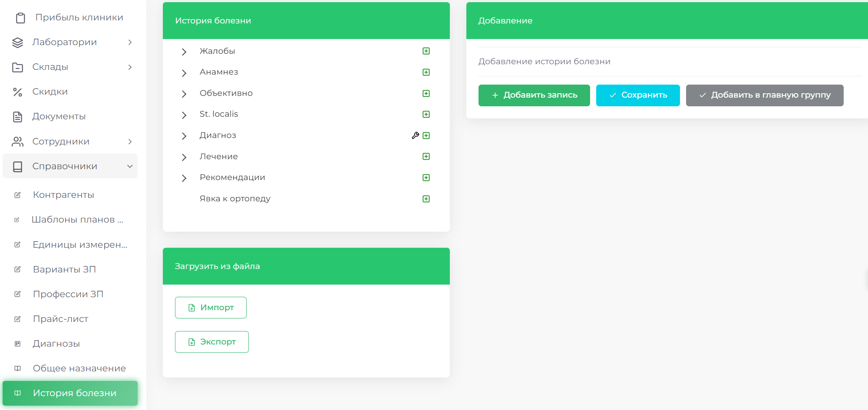Click the plus icon in Объективно row

click(x=426, y=93)
